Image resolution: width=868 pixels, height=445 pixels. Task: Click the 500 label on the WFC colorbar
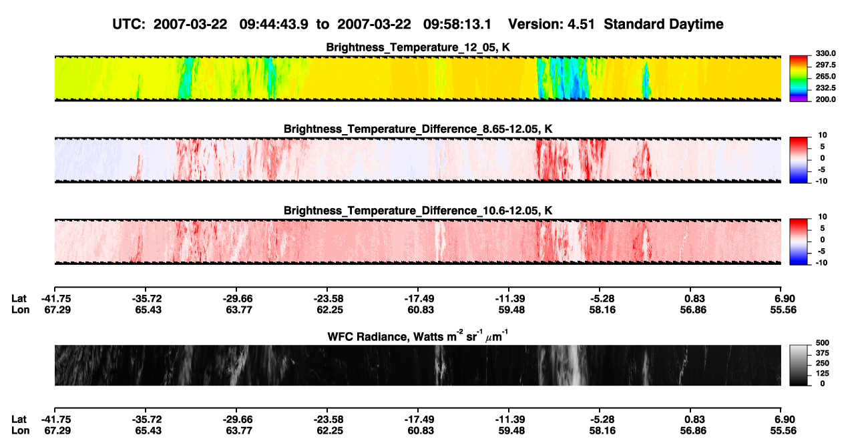[823, 344]
